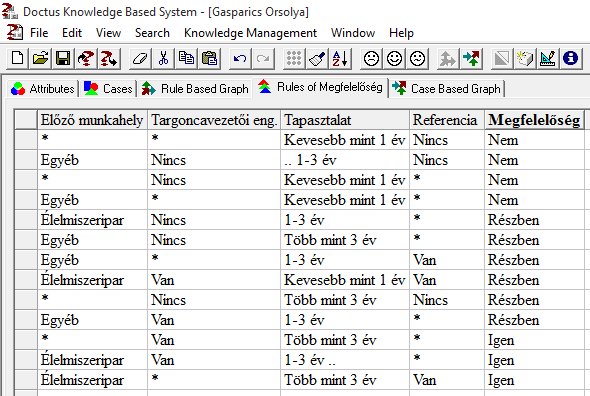This screenshot has width=590, height=396.
Task: Select the '1-3 év ..' Tapasztalat cell
Action: click(345, 360)
